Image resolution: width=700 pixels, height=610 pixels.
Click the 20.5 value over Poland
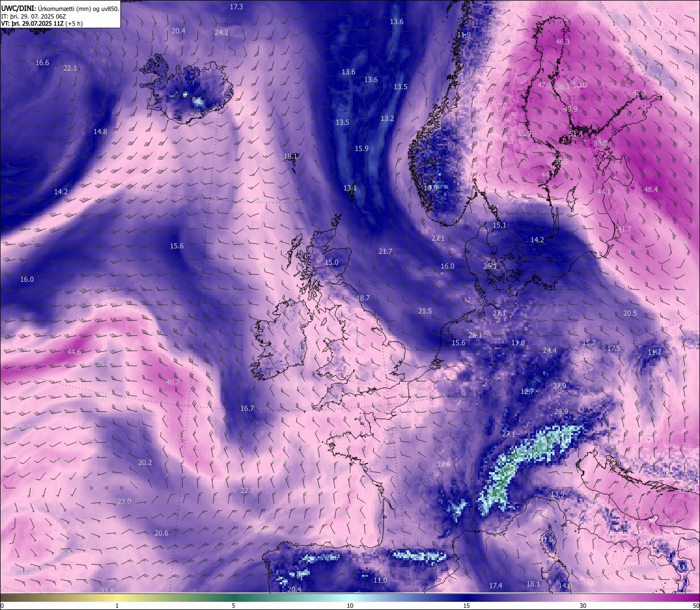point(630,313)
